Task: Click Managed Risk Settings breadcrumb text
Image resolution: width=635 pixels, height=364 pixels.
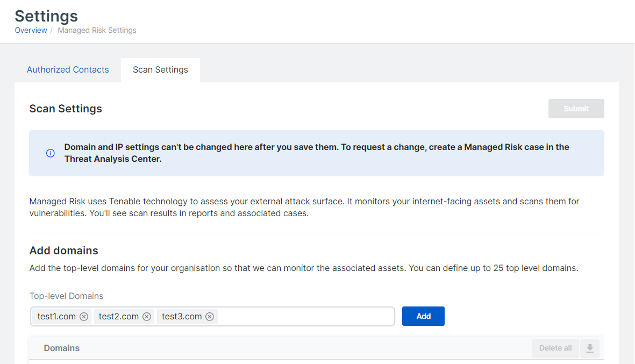Action: [x=97, y=31]
